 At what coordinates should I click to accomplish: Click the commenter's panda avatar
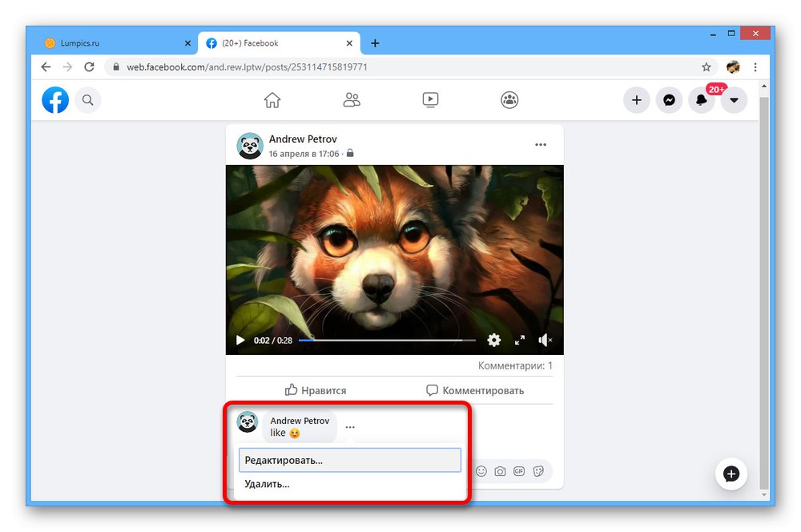pyautogui.click(x=248, y=422)
